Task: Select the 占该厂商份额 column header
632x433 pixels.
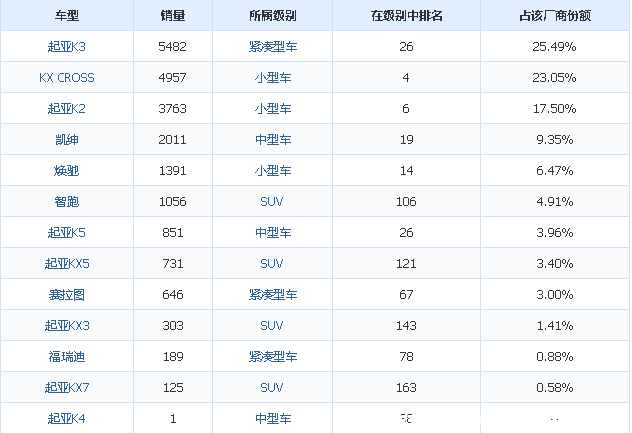Action: point(554,15)
